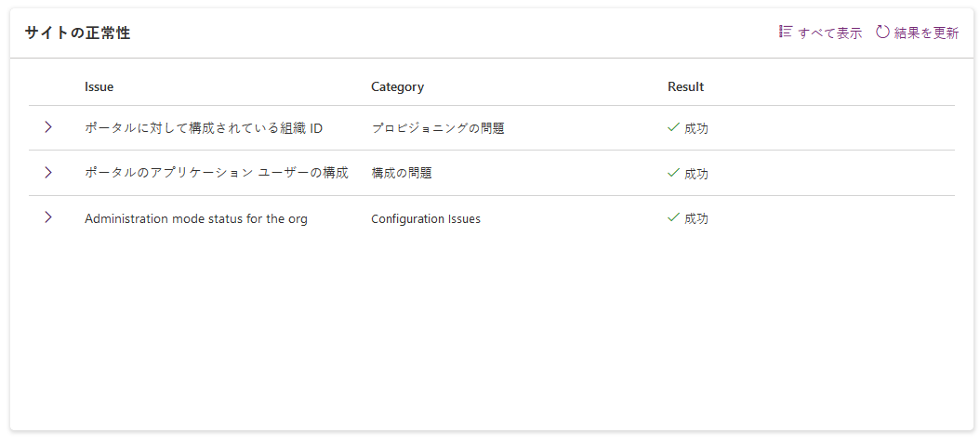Click the サイトの正常性 panel title
The width and height of the screenshot is (980, 446).
[x=77, y=33]
